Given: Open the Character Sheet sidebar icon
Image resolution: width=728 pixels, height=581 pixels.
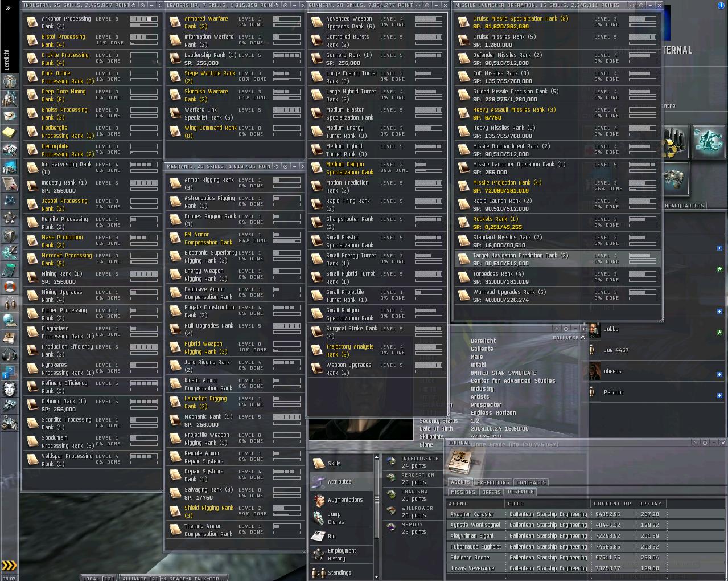Looking at the screenshot, I should tap(9, 81).
